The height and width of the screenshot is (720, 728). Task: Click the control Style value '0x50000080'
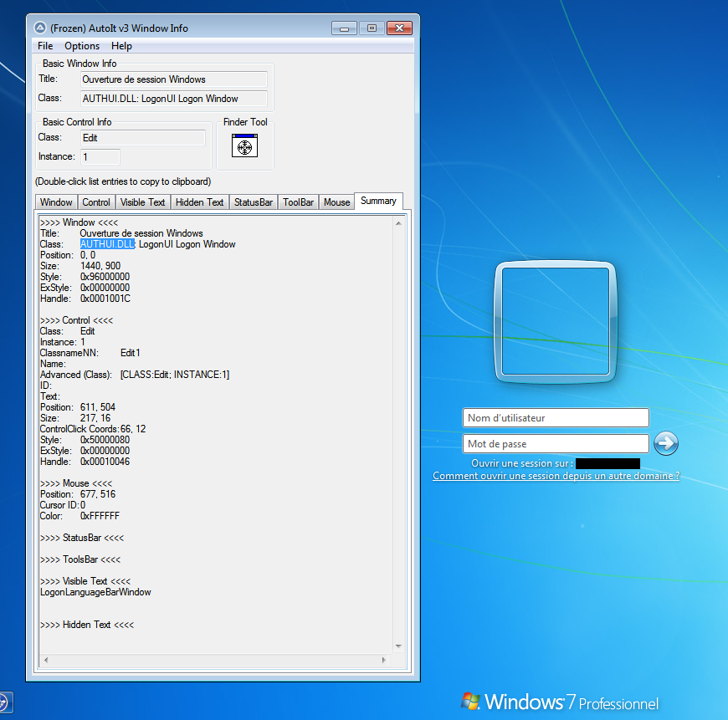(x=105, y=439)
